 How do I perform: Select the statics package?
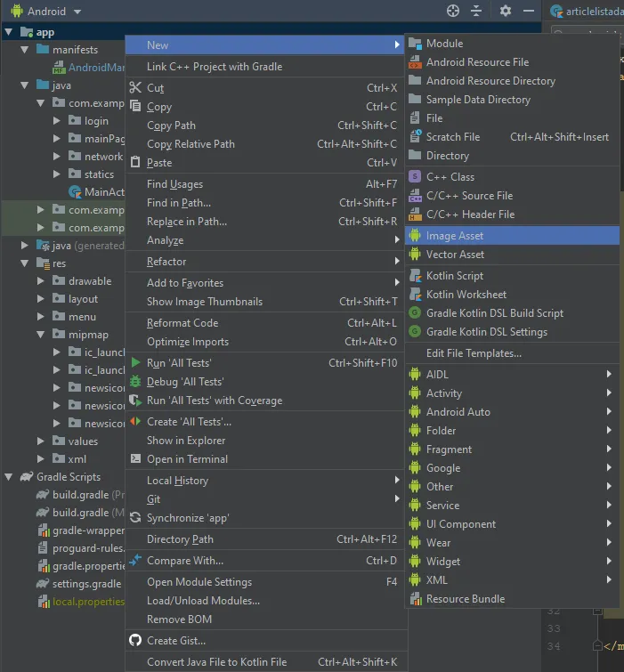point(99,174)
